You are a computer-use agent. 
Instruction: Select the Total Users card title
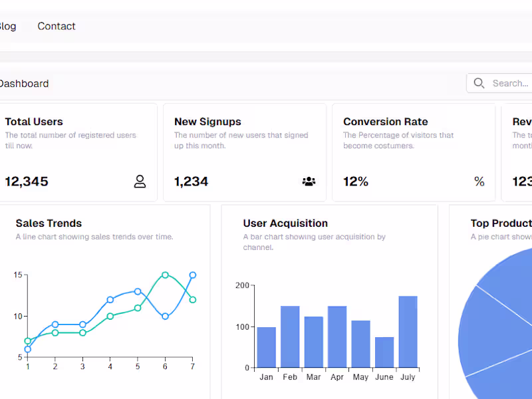[x=34, y=122]
